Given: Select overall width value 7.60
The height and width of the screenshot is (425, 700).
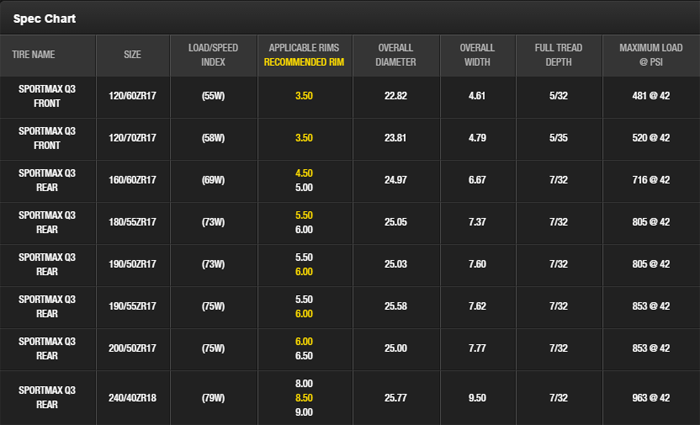Looking at the screenshot, I should (477, 264).
